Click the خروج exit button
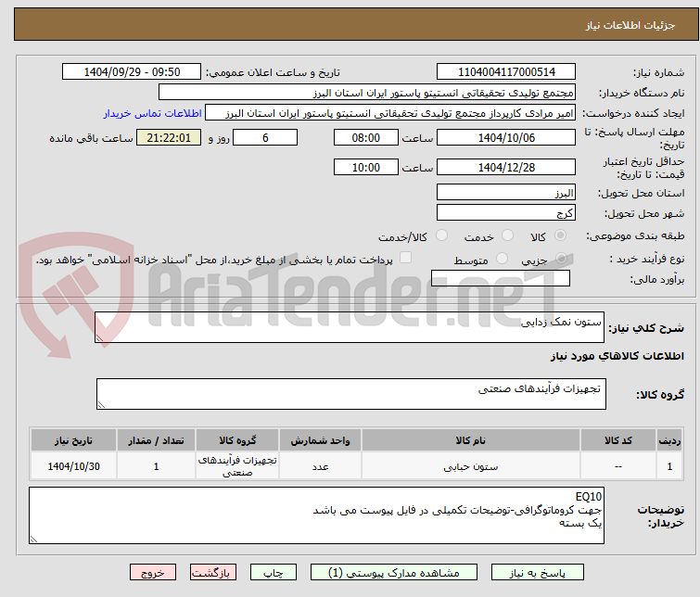This screenshot has width=700, height=597. [153, 573]
